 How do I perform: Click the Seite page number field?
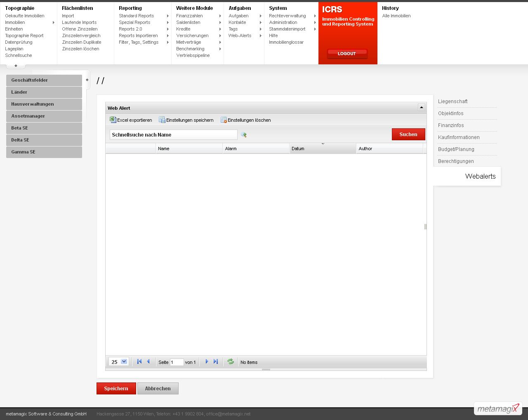pyautogui.click(x=177, y=362)
